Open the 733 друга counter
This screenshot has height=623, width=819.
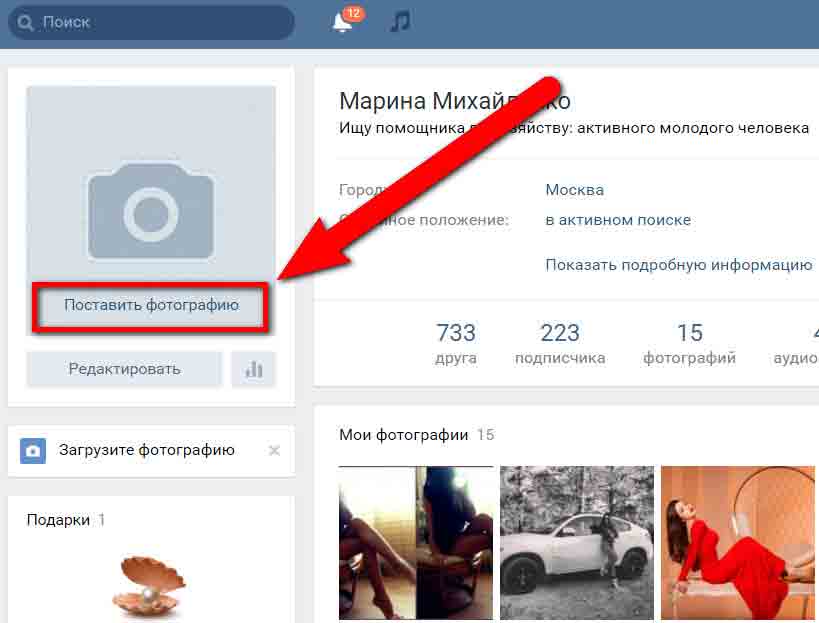(x=456, y=343)
